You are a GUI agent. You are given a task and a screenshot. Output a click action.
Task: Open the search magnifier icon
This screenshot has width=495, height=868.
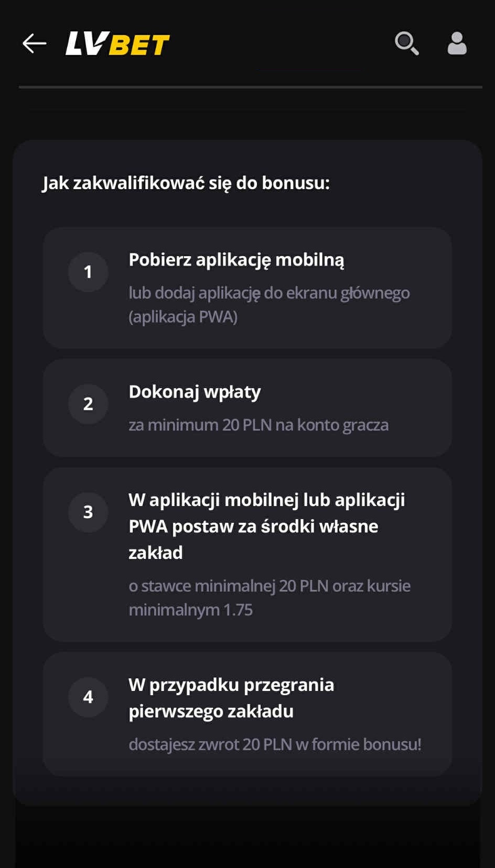406,43
